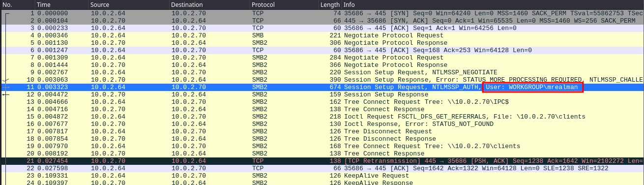The image size is (644, 185).
Task: Select packet 19 Tree Connect Request clients
Action: click(x=322, y=146)
